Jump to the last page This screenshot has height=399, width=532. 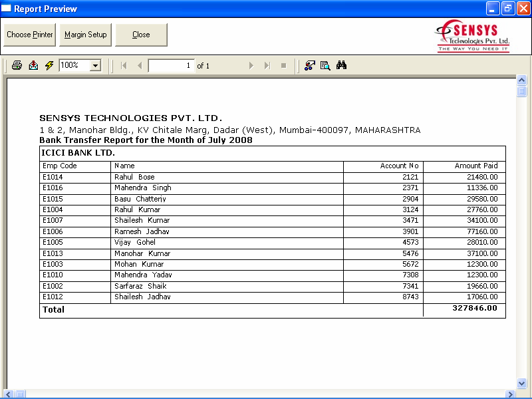tap(267, 65)
